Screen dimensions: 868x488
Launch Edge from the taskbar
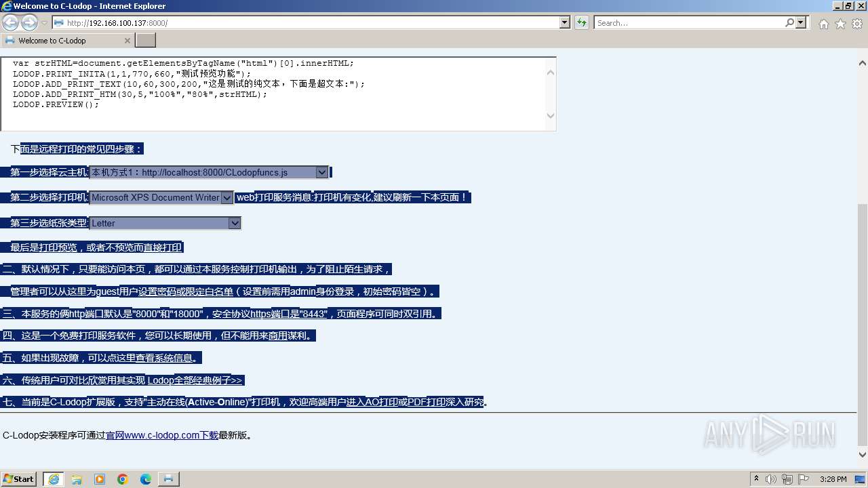146,479
